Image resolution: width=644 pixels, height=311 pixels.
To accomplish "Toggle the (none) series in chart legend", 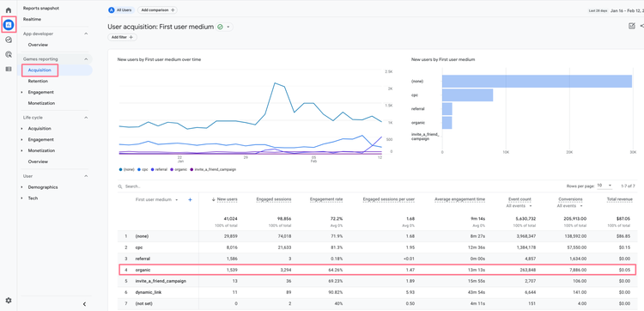I will coord(126,169).
